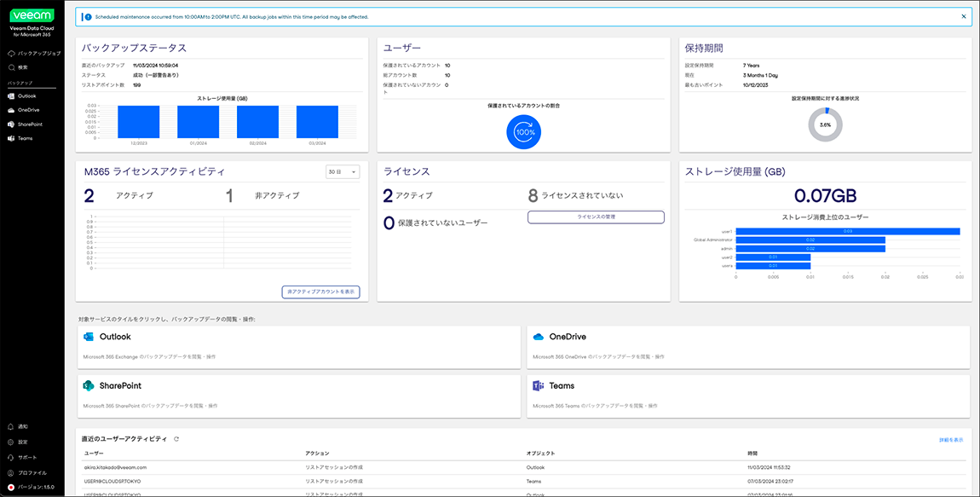Click the アクション column header
Screen dimensions: 980x497
pyautogui.click(x=317, y=454)
